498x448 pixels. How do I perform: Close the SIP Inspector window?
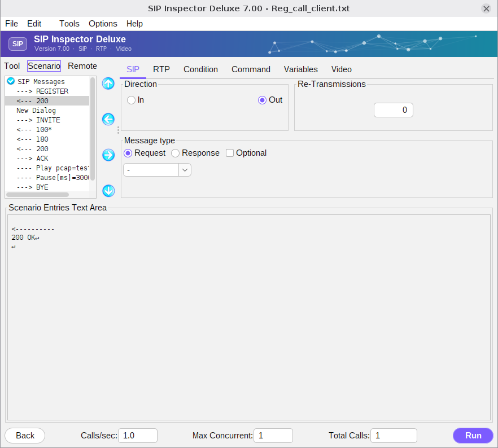(x=486, y=8)
